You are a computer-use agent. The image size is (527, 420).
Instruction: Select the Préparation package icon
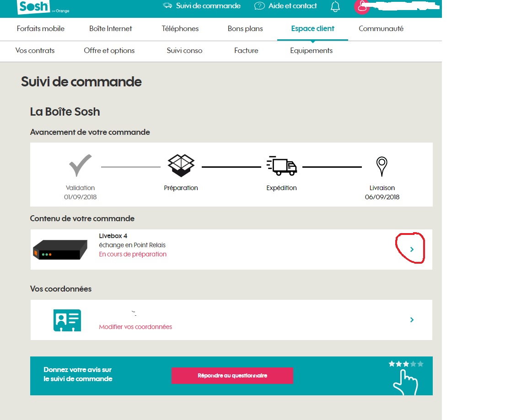[x=181, y=165]
